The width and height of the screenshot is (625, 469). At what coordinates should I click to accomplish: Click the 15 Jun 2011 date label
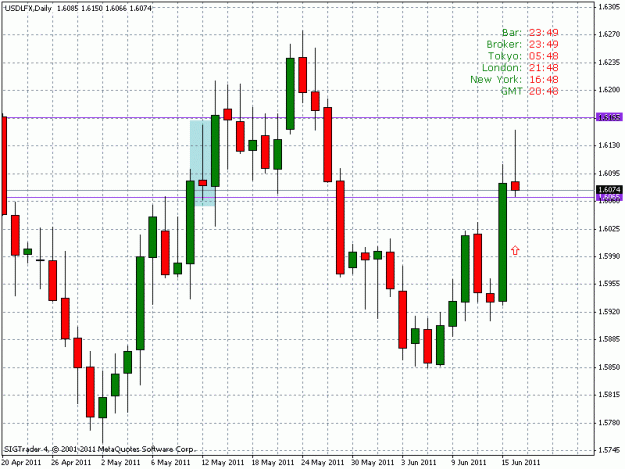(x=521, y=462)
